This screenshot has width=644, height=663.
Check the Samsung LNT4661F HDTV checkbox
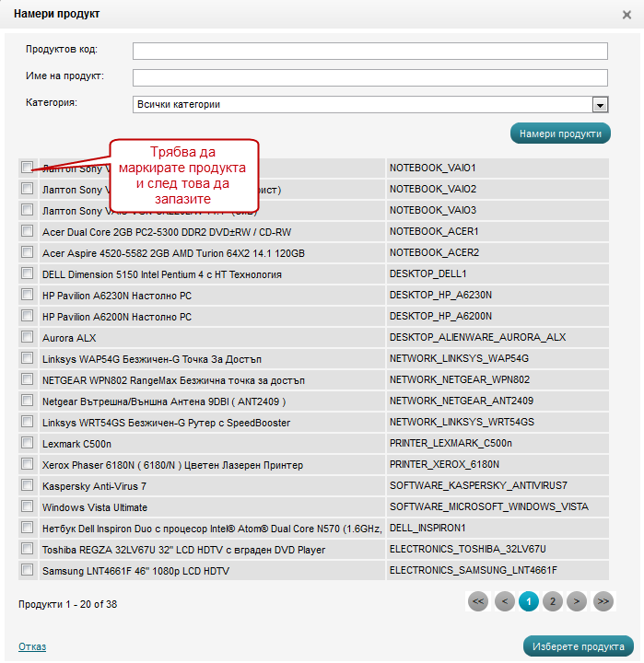[x=28, y=570]
